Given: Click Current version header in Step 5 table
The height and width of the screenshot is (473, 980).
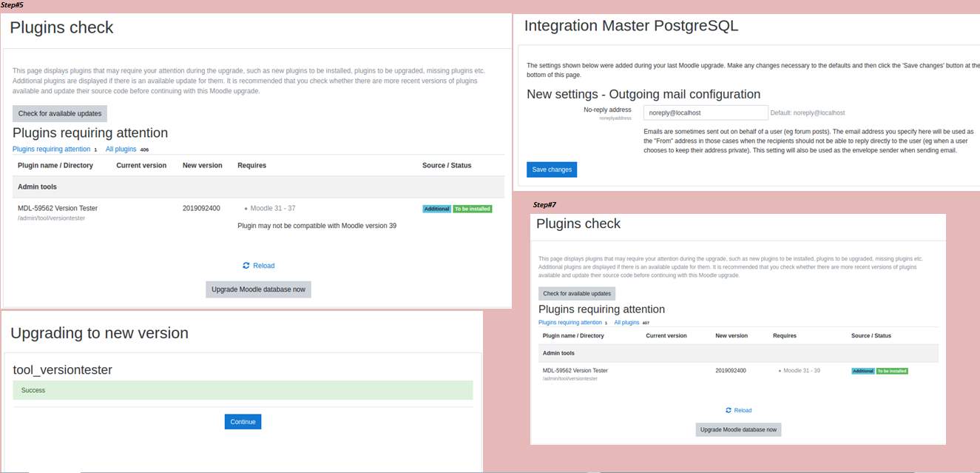Looking at the screenshot, I should (x=141, y=165).
